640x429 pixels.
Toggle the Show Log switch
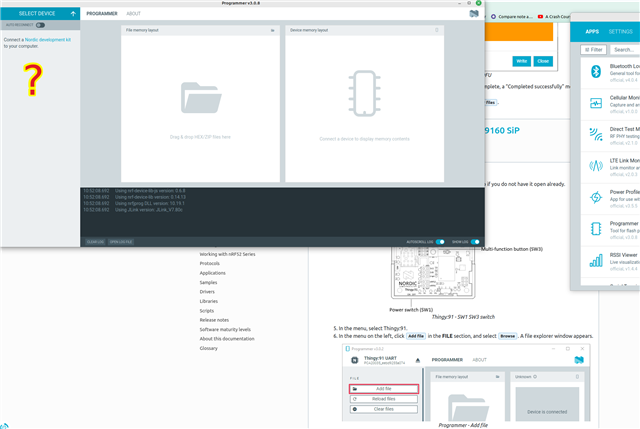[475, 242]
